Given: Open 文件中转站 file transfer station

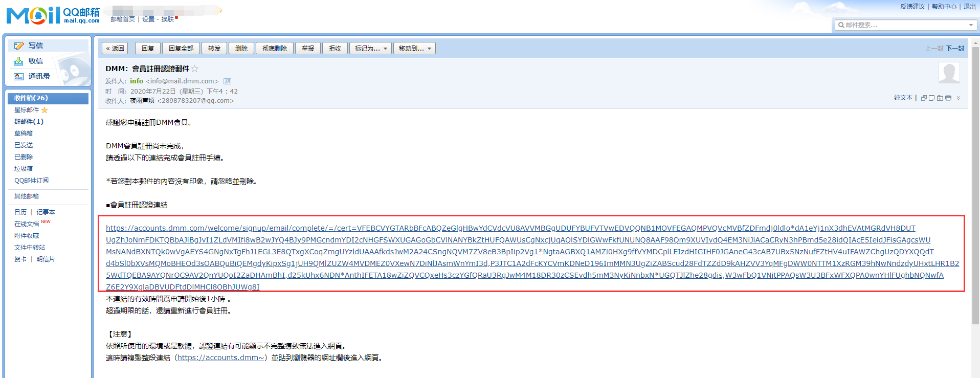Looking at the screenshot, I should [30, 248].
